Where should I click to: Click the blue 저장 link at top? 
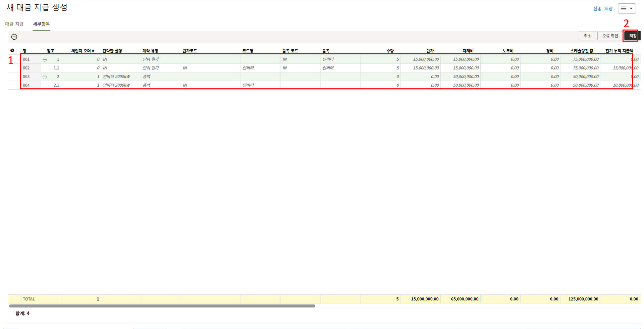click(x=608, y=8)
